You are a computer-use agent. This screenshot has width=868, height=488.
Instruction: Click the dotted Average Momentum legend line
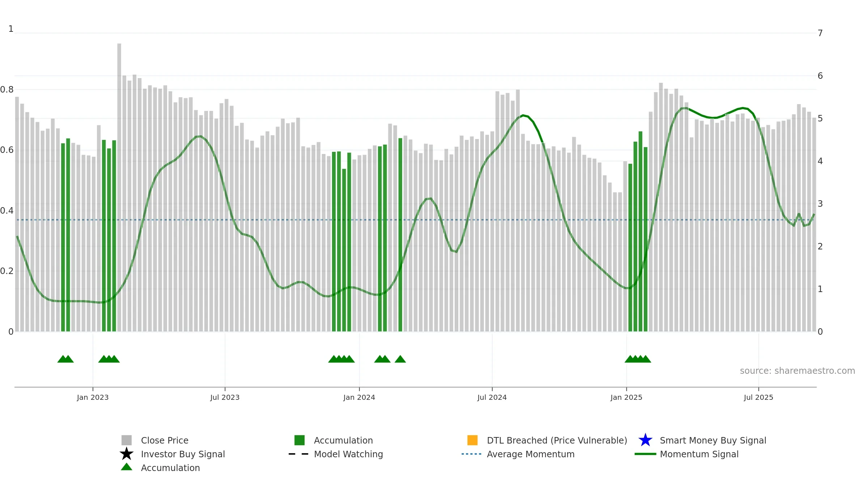(472, 454)
